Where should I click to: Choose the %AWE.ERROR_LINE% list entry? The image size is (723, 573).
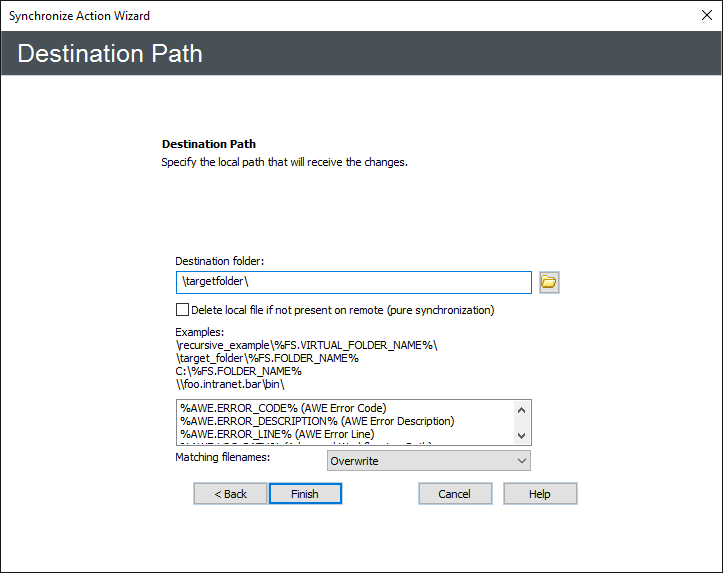pyautogui.click(x=277, y=434)
